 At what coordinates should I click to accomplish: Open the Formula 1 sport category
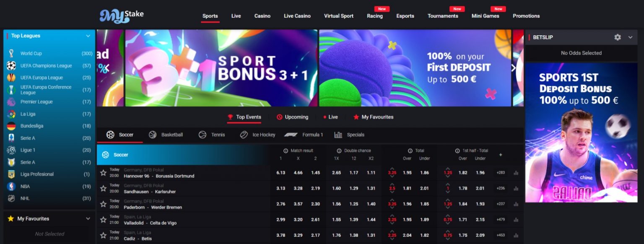click(x=303, y=135)
